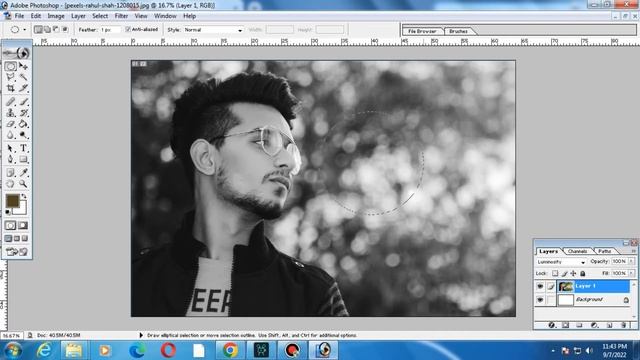
Task: Select the Zoom tool
Action: click(x=23, y=184)
